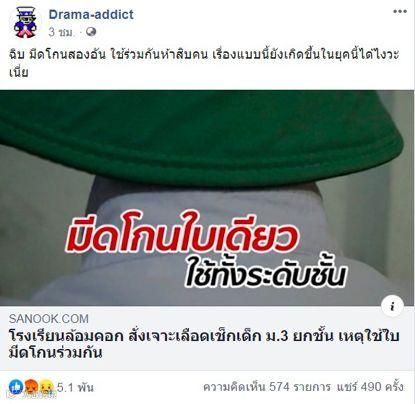Image resolution: width=415 pixels, height=404 pixels.
Task: Click the sad crying reaction icon
Action: [x=47, y=387]
